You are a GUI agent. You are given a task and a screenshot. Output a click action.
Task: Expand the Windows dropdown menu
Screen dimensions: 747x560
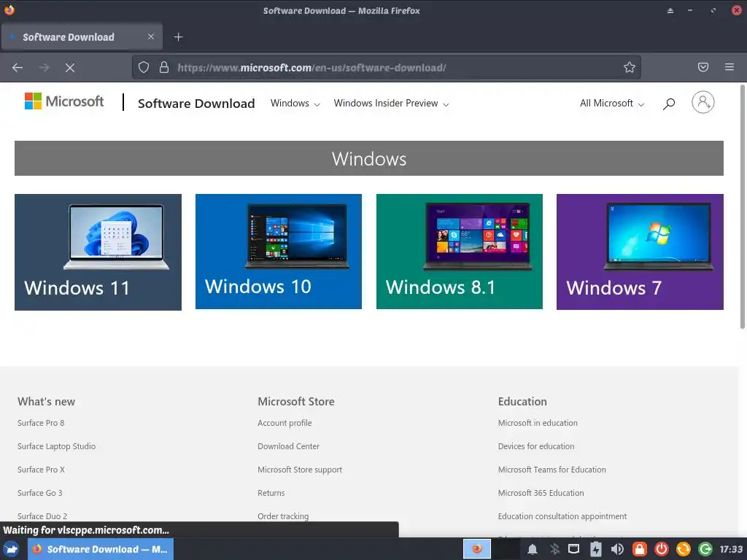coord(295,104)
